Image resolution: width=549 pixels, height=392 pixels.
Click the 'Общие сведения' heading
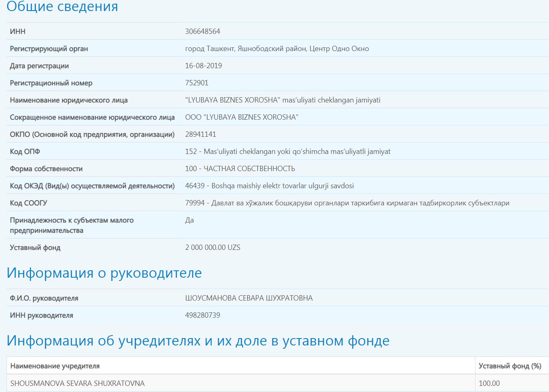(62, 7)
